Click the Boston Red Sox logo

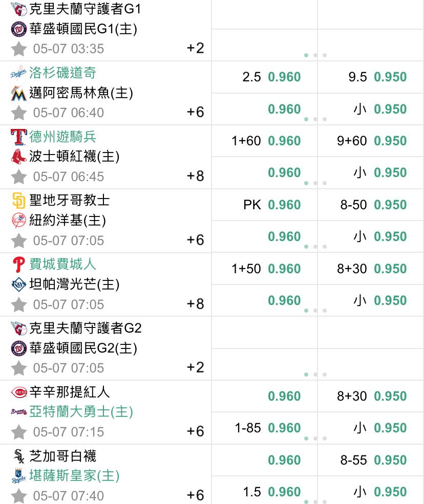tap(18, 157)
